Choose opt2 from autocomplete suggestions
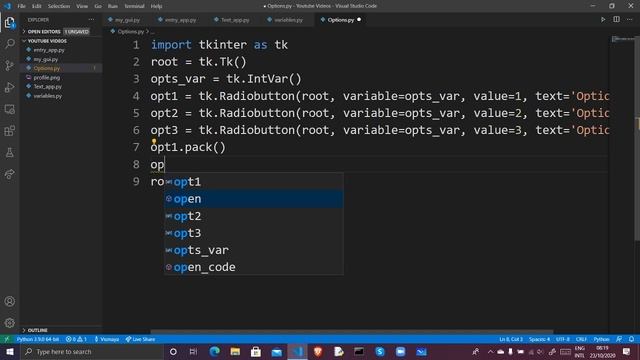 point(253,216)
